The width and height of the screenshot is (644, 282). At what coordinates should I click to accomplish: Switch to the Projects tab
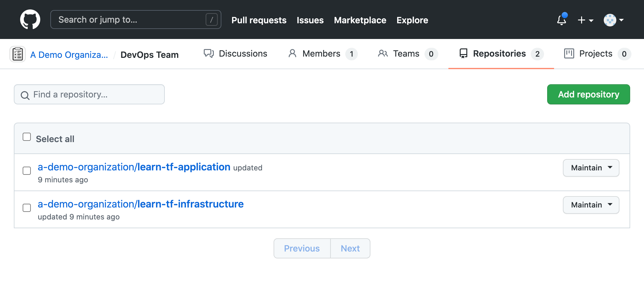click(x=597, y=54)
